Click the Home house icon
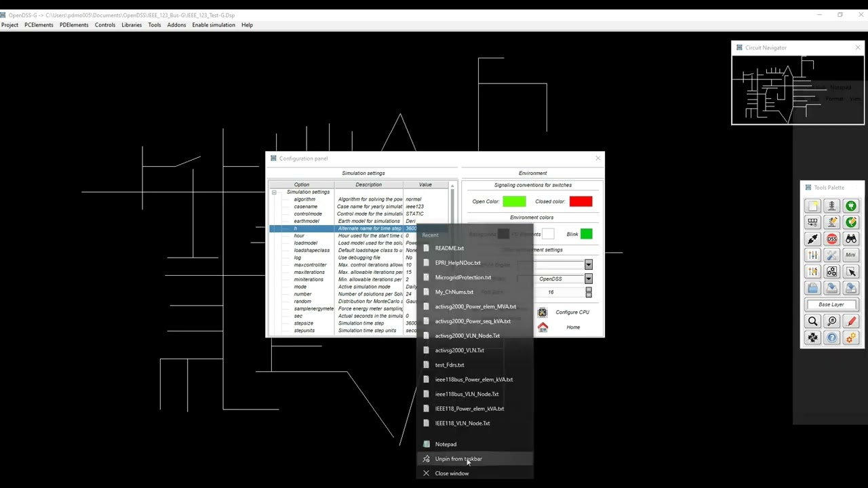Image resolution: width=868 pixels, height=488 pixels. [542, 327]
